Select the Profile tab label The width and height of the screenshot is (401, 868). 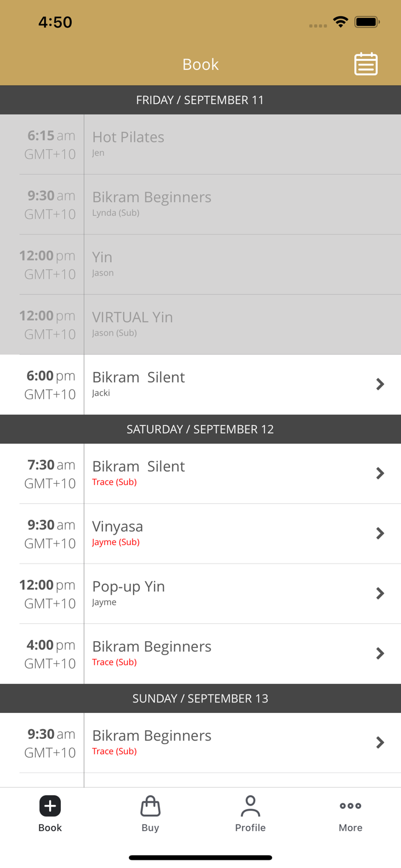click(251, 828)
